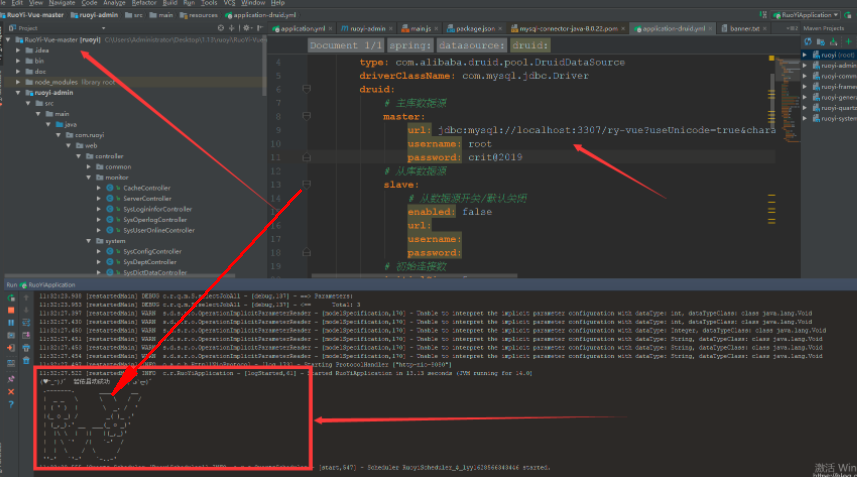Image resolution: width=857 pixels, height=477 pixels.
Task: Expand the .idea folder
Action: tap(18, 50)
